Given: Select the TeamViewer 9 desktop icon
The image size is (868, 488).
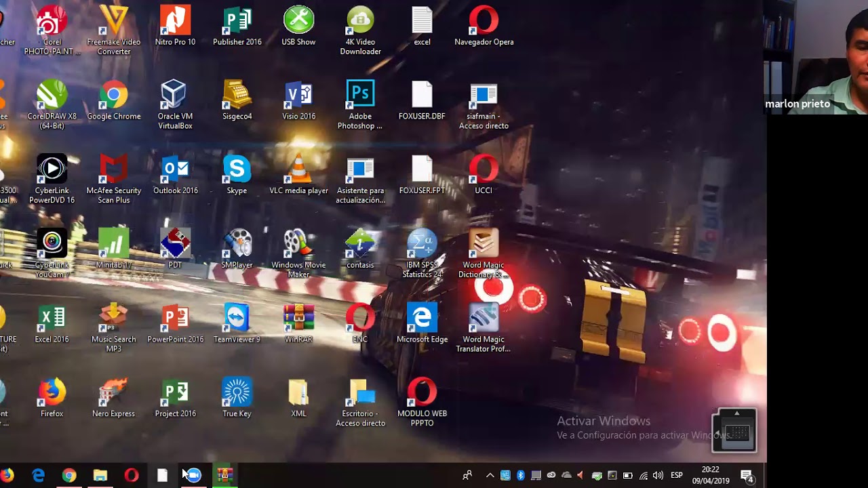Looking at the screenshot, I should pos(237,324).
